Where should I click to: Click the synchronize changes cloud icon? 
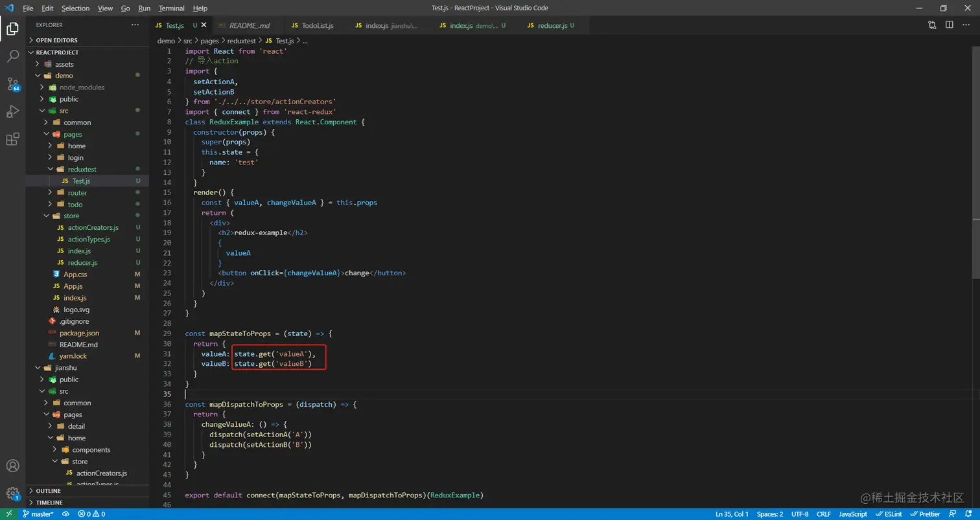65,514
